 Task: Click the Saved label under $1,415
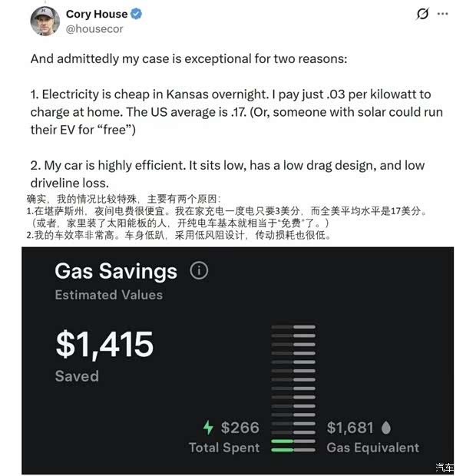(x=77, y=375)
